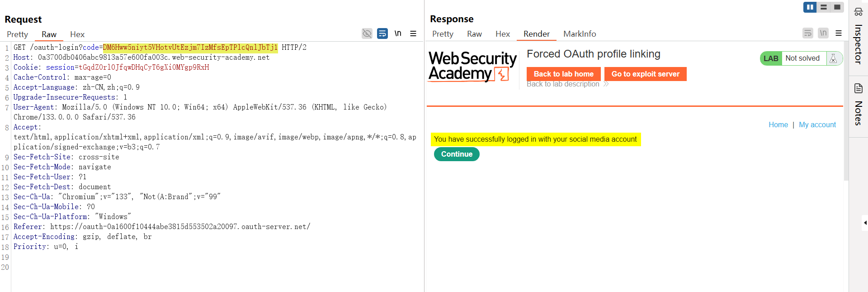This screenshot has height=292, width=868.
Task: Click the green Continue button
Action: [x=457, y=154]
